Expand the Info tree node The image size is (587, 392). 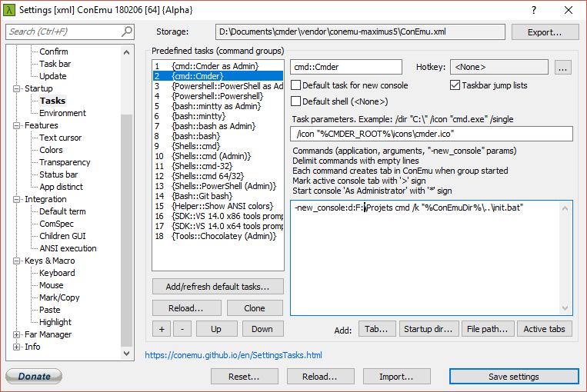click(16, 347)
